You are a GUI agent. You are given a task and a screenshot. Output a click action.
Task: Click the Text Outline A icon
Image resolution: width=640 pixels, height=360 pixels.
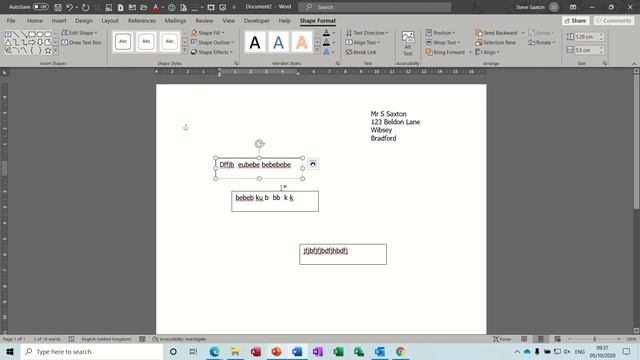[326, 42]
